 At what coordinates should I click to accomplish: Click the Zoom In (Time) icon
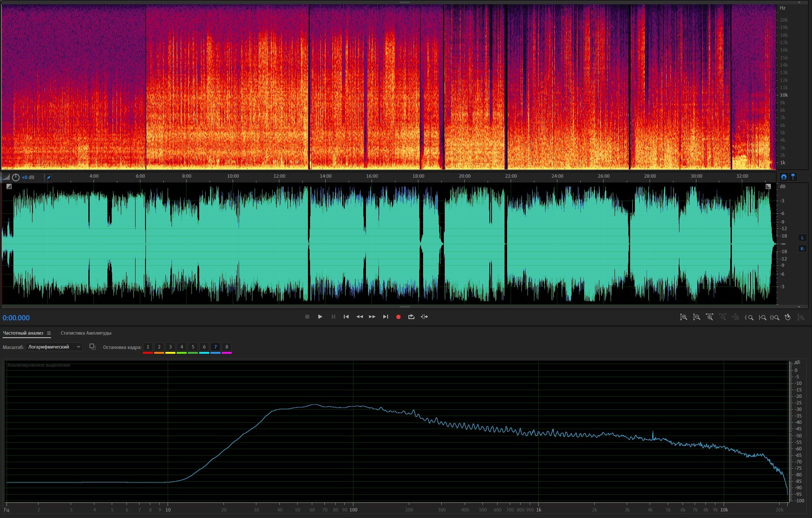tap(709, 317)
